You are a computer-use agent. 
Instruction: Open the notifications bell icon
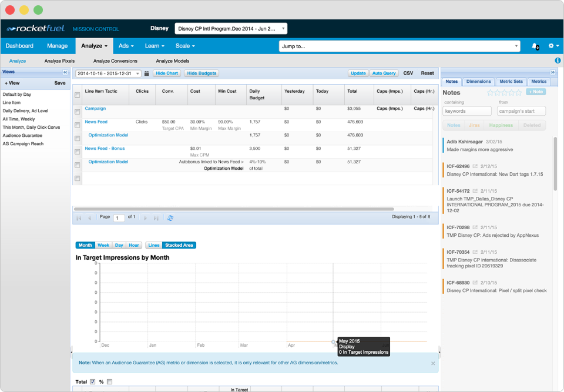[535, 46]
